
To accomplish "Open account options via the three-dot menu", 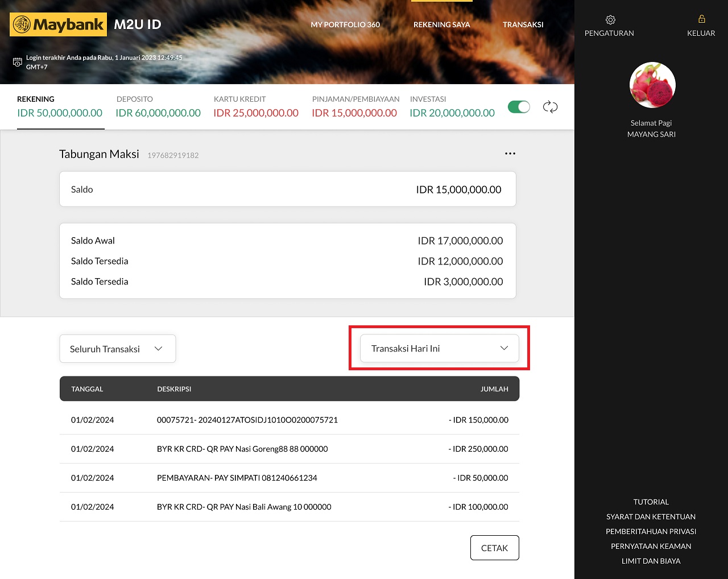I will click(510, 153).
